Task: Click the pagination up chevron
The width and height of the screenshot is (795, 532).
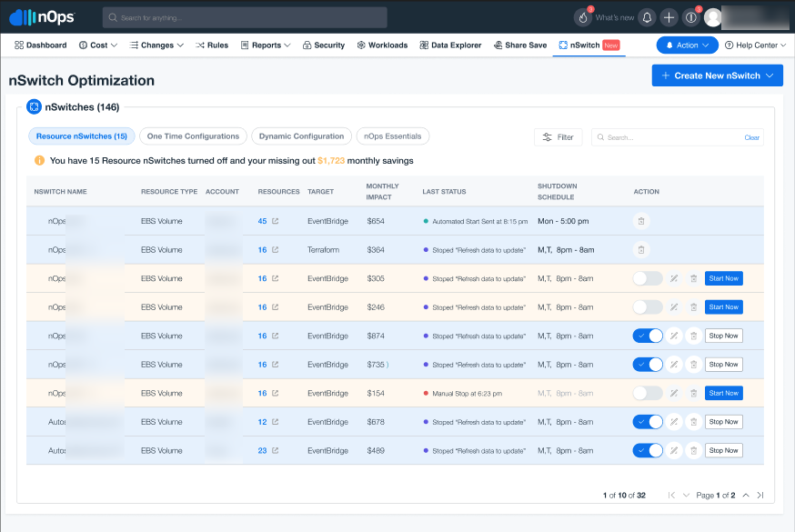Action: (x=746, y=495)
